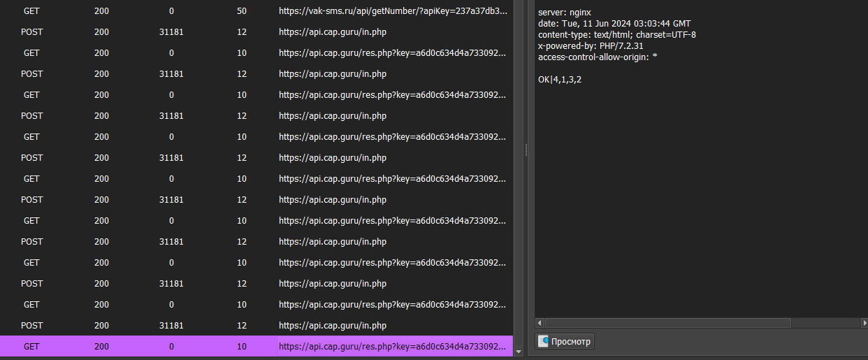Click the request list vertical scrollbar track
Screen dimensions: 868x360
[518, 175]
